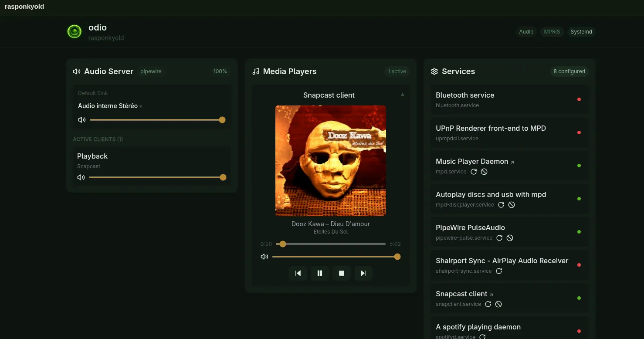644x339 pixels.
Task: Select the Bluetooth service row
Action: 509,99
